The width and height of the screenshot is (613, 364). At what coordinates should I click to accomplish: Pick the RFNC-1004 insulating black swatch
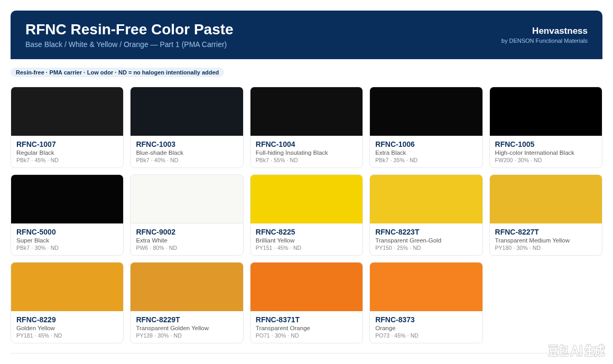306,111
